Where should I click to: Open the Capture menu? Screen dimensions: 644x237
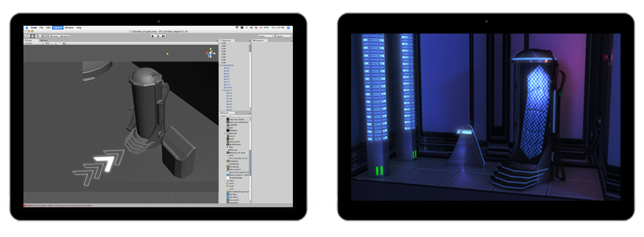click(57, 27)
